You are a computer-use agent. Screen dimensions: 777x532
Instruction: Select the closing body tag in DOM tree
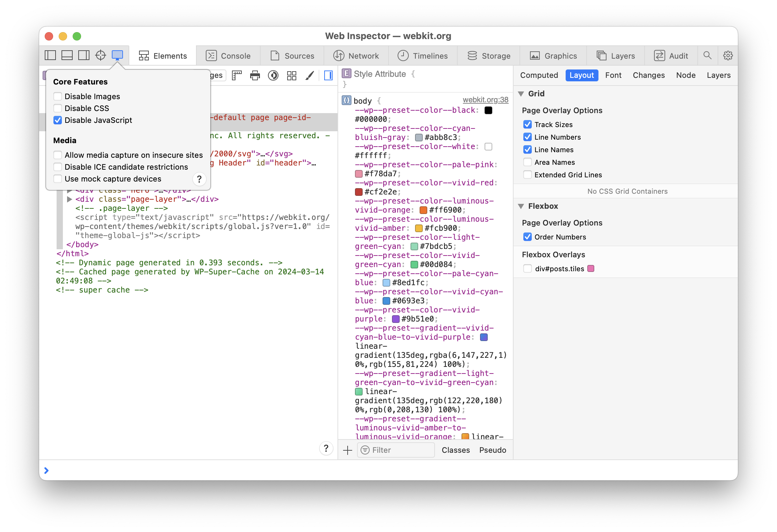[82, 245]
